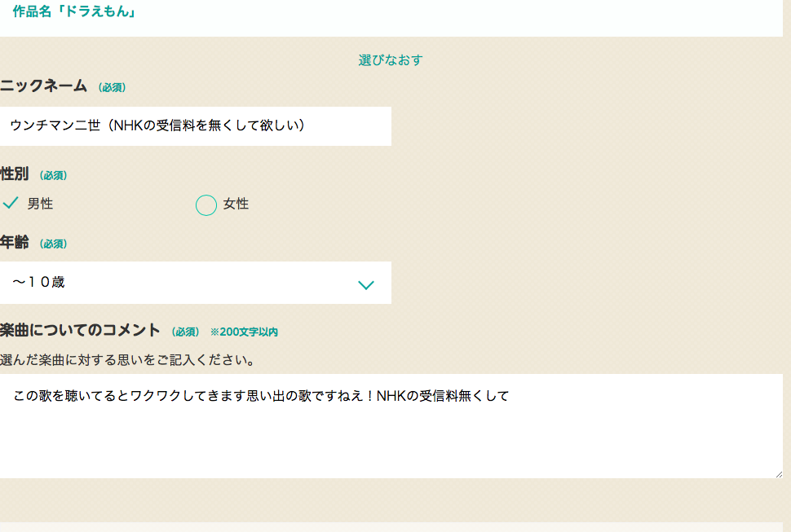The width and height of the screenshot is (791, 532).
Task: Click the 選びなおす link
Action: tap(391, 60)
